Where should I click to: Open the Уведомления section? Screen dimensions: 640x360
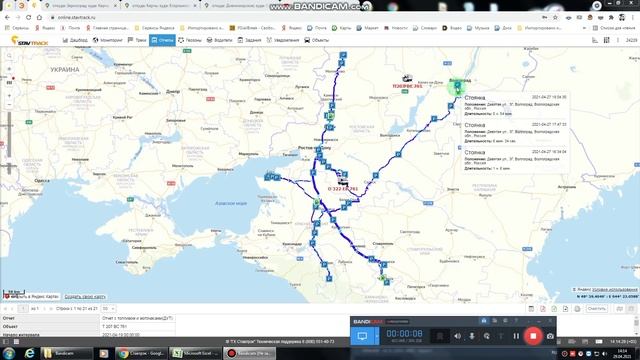click(x=283, y=40)
